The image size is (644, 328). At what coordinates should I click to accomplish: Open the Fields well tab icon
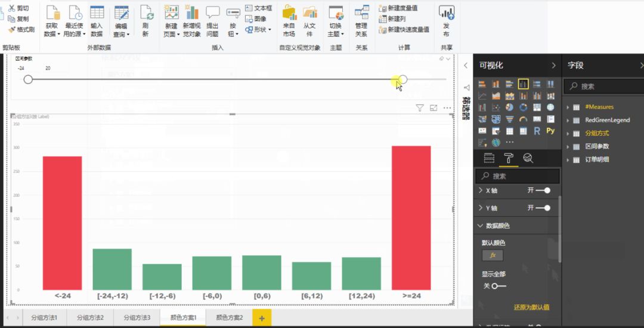pos(489,158)
